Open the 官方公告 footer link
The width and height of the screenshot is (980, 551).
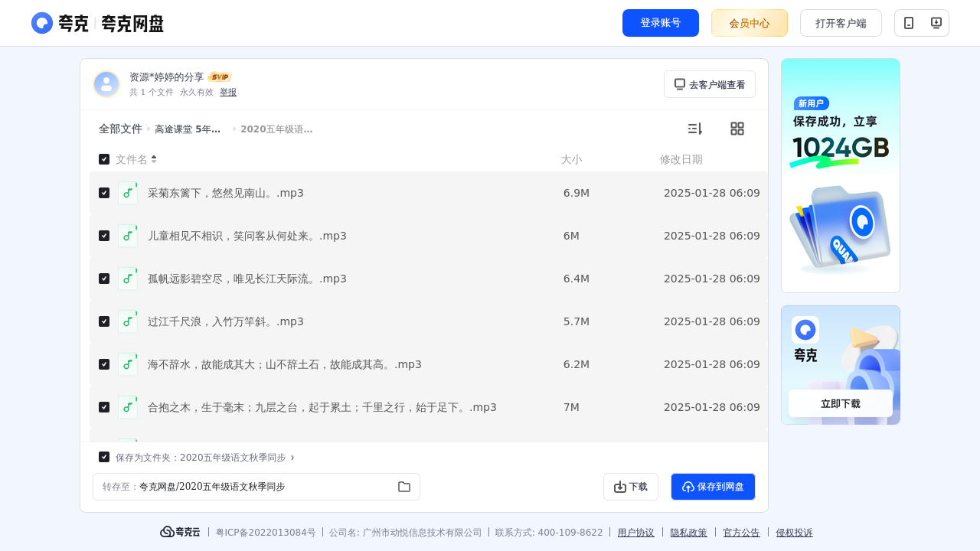point(742,533)
